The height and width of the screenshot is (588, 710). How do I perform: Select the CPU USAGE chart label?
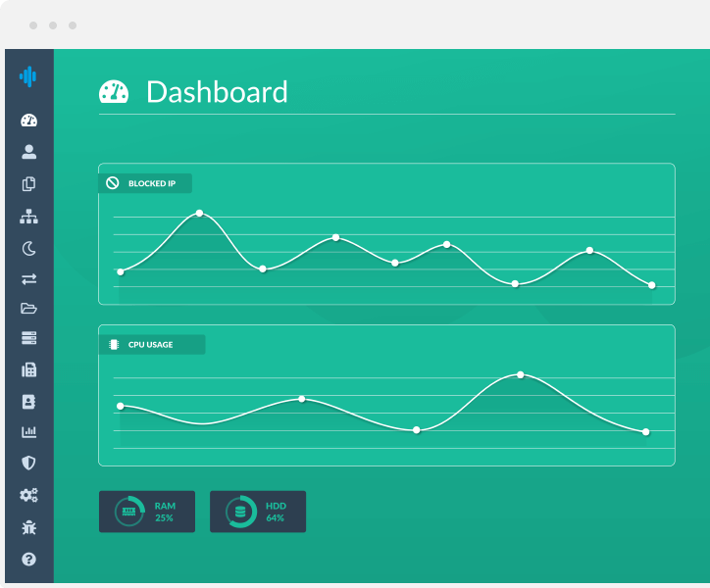150,345
